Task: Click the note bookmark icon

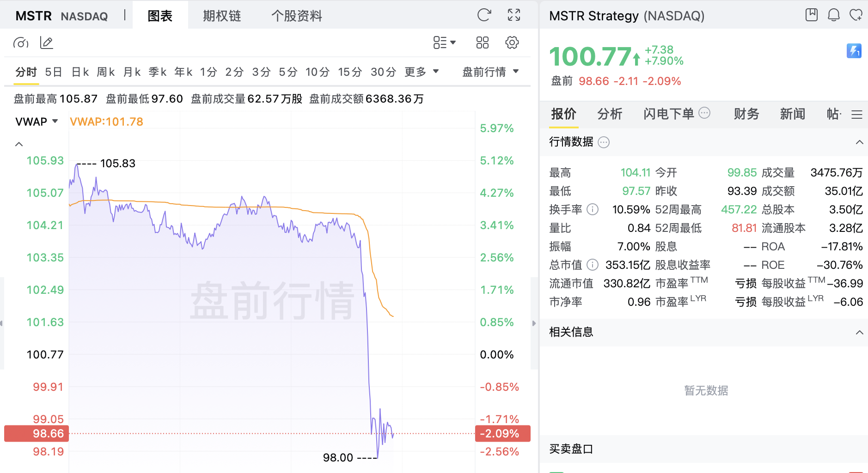Action: (x=812, y=15)
